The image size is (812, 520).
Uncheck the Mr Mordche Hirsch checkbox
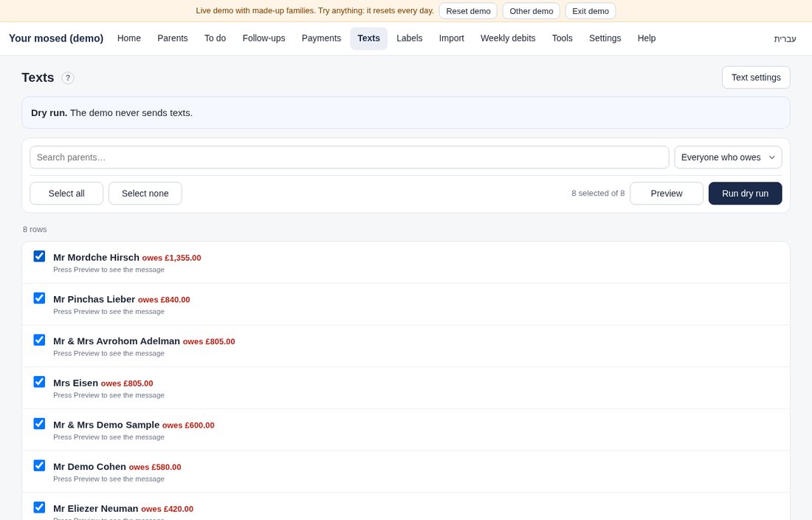click(x=39, y=256)
